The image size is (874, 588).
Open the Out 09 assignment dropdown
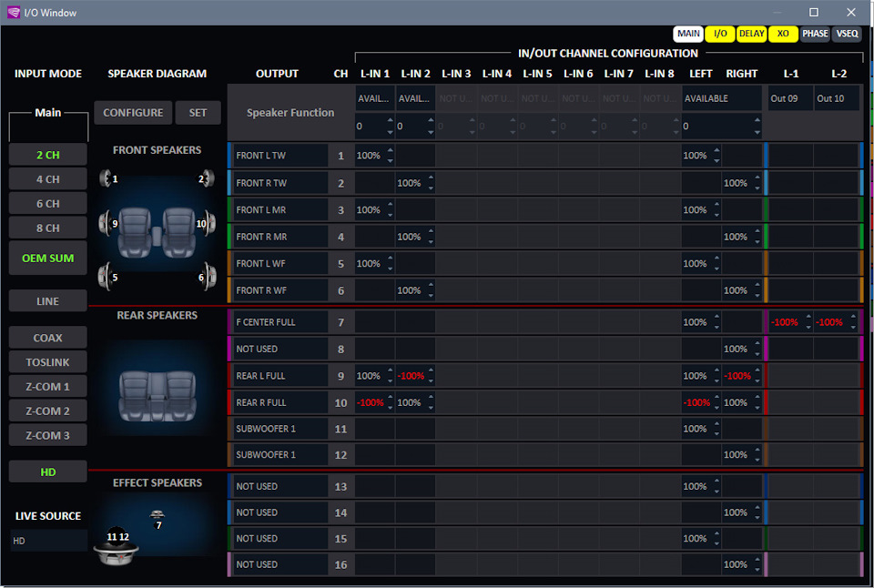(x=790, y=98)
